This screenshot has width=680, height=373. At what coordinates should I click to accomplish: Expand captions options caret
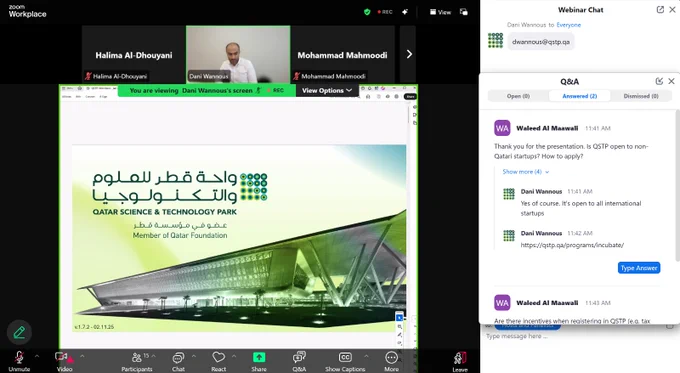(366, 357)
